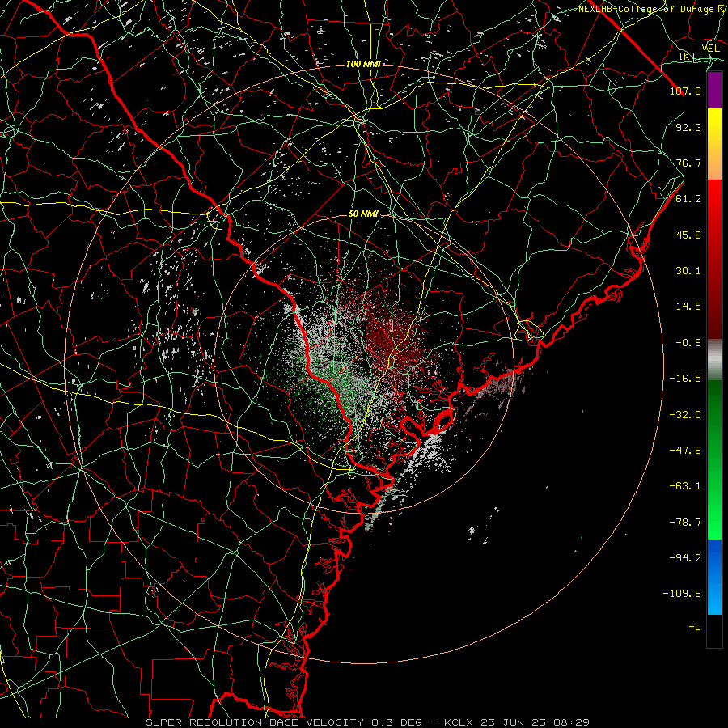Select the black TH segment of the color bar
Image resolution: width=728 pixels, height=728 pixels.
click(714, 630)
